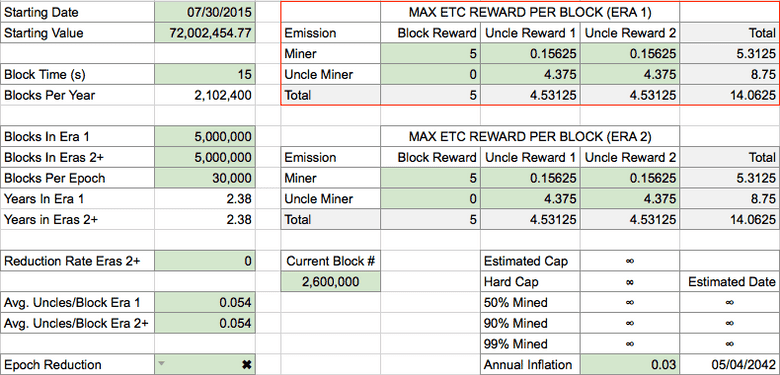Select the Reduction Rate Eras 2+ value 0

(x=205, y=261)
